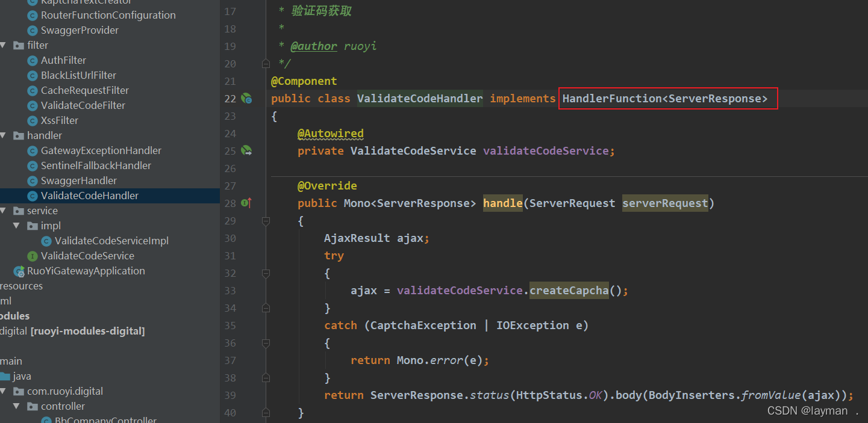Click the class icon beside SwaggerProvider

[x=33, y=30]
